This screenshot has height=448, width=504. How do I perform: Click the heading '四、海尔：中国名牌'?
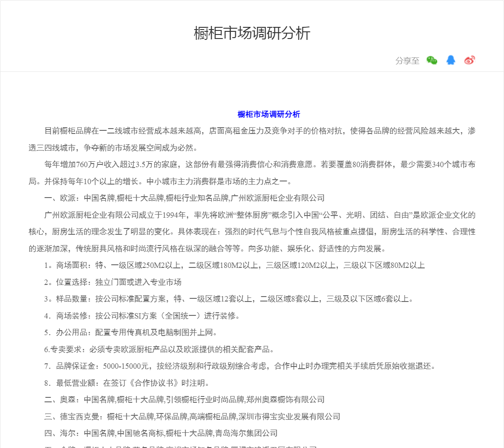161,433
